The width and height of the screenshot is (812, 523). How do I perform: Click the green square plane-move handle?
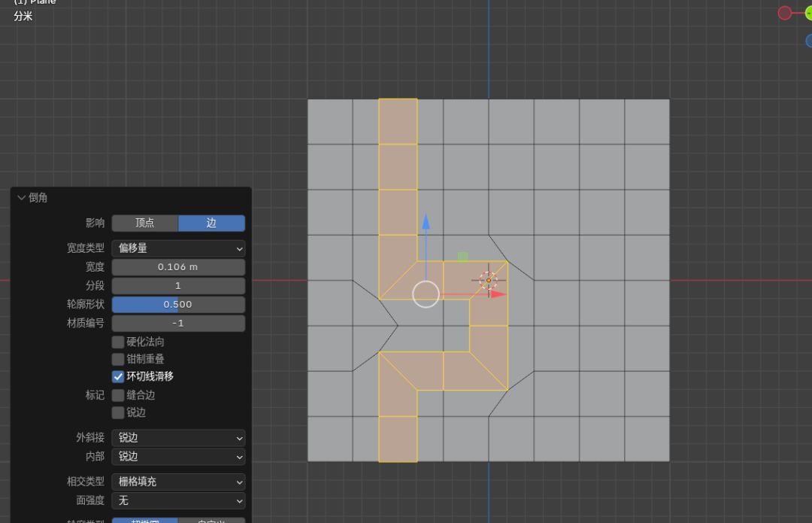[462, 257]
